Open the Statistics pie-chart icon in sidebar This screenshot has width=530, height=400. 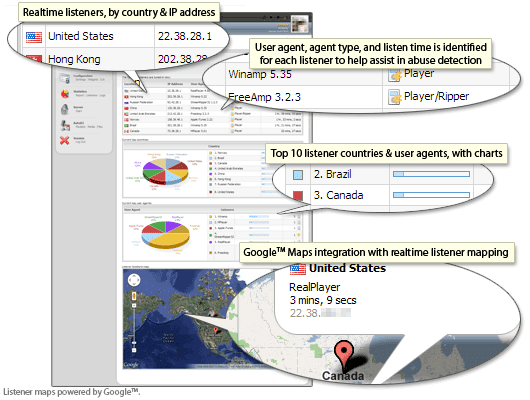pyautogui.click(x=65, y=94)
